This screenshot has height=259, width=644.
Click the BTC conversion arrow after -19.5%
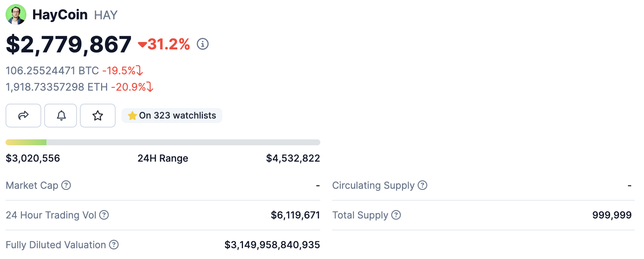coord(140,71)
